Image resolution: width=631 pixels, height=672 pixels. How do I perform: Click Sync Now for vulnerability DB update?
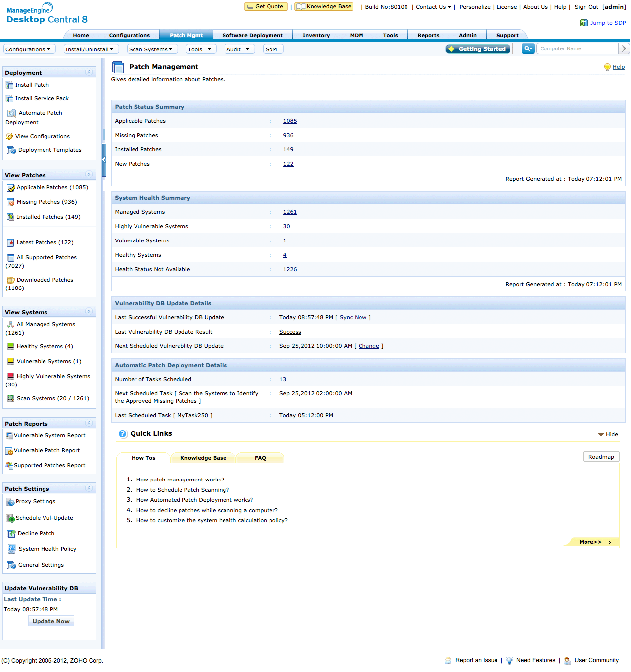pyautogui.click(x=353, y=317)
